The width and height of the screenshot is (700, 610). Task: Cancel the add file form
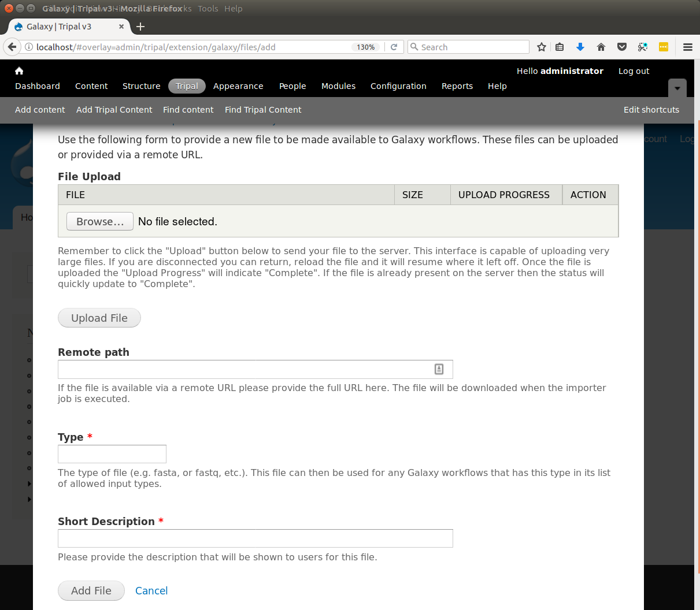click(151, 590)
